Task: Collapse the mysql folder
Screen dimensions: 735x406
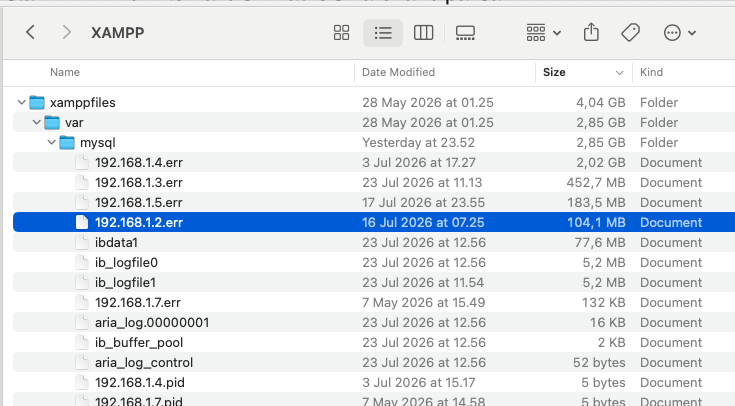Action: click(52, 143)
